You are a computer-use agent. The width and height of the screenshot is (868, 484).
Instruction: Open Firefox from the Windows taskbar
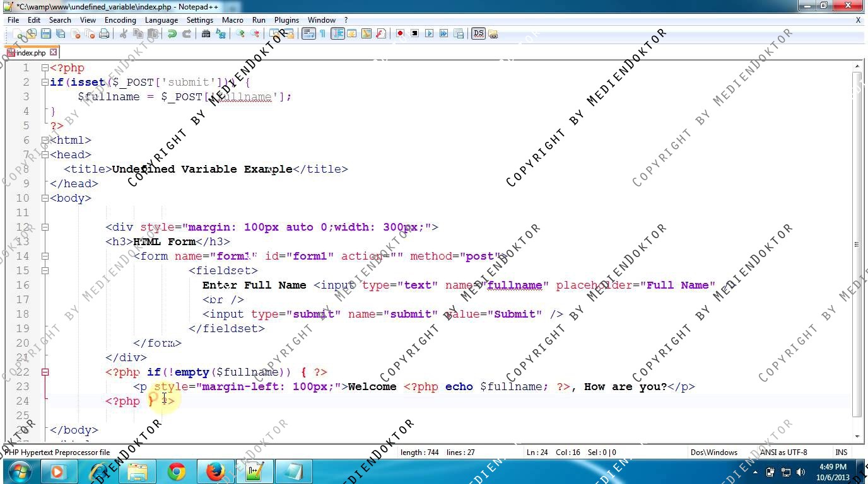[x=215, y=471]
